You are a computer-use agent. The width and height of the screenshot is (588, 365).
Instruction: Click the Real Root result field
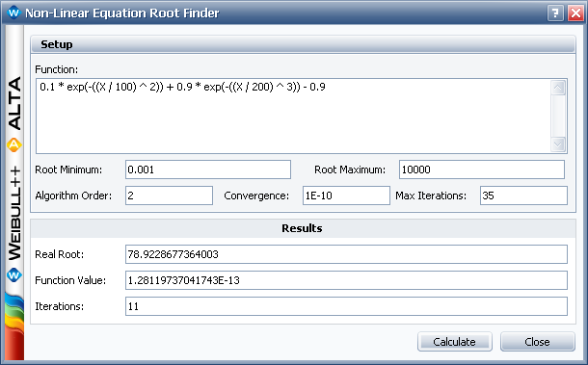coord(346,254)
